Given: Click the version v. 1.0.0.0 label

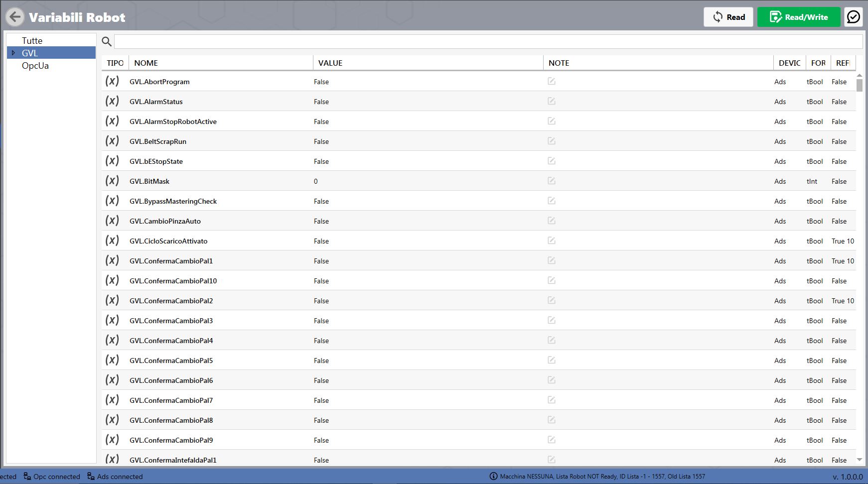Looking at the screenshot, I should (x=848, y=477).
